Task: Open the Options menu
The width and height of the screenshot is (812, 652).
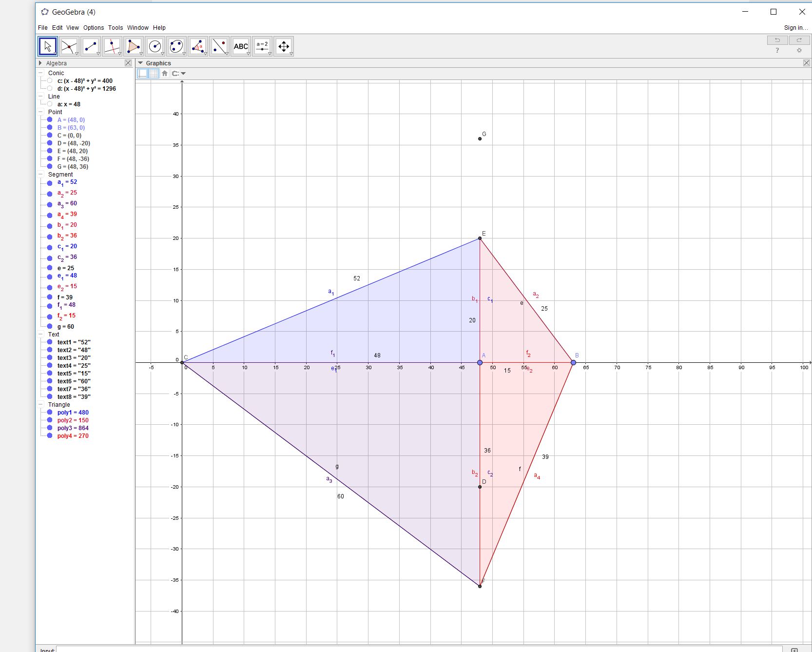Action: tap(93, 28)
